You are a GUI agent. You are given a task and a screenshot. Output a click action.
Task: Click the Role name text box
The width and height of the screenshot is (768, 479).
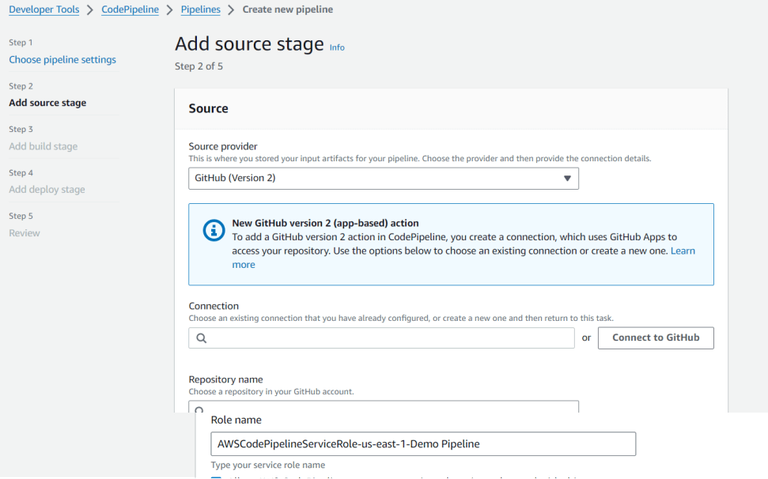pos(423,444)
